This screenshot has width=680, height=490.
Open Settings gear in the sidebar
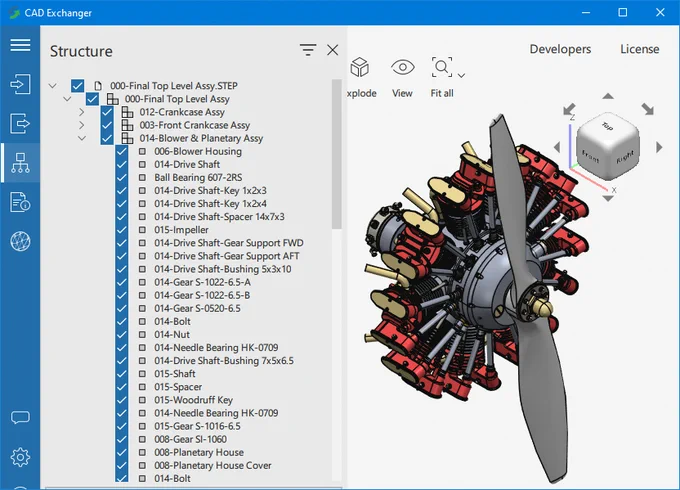point(20,457)
